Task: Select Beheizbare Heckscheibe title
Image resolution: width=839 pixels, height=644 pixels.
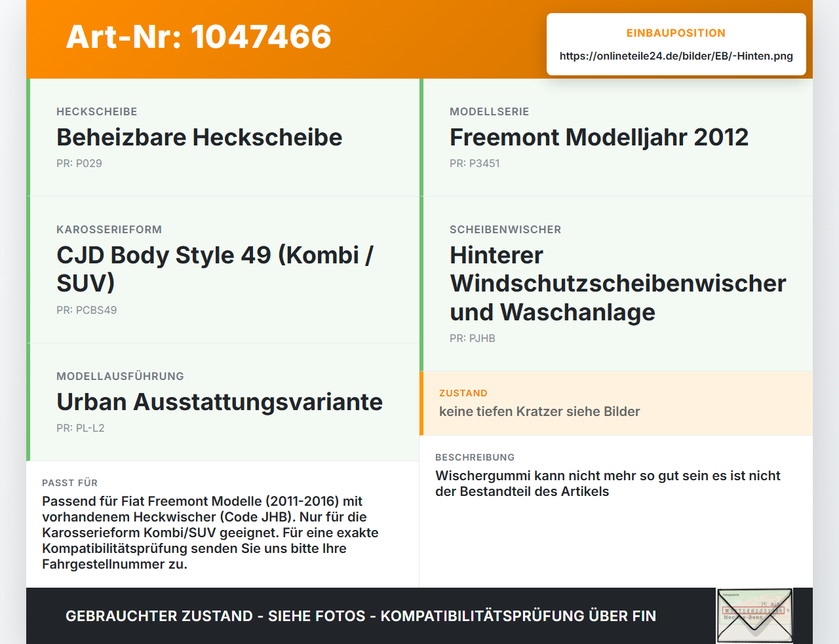Action: 199,137
